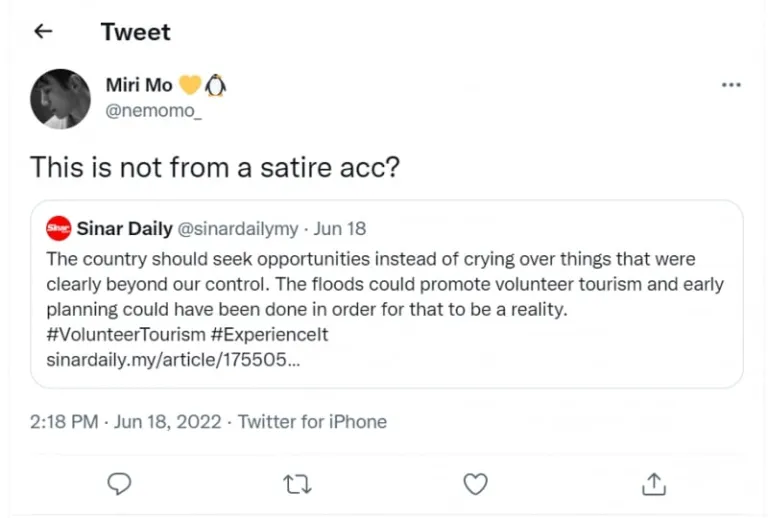Click the Sinar Daily red logo avatar
Image resolution: width=768 pixels, height=518 pixels.
tap(59, 228)
